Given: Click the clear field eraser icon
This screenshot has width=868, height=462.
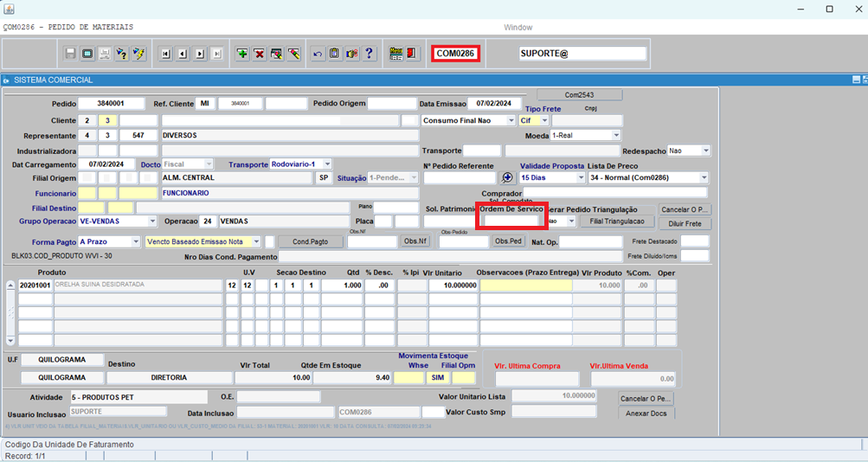Looking at the screenshot, I should tap(294, 54).
